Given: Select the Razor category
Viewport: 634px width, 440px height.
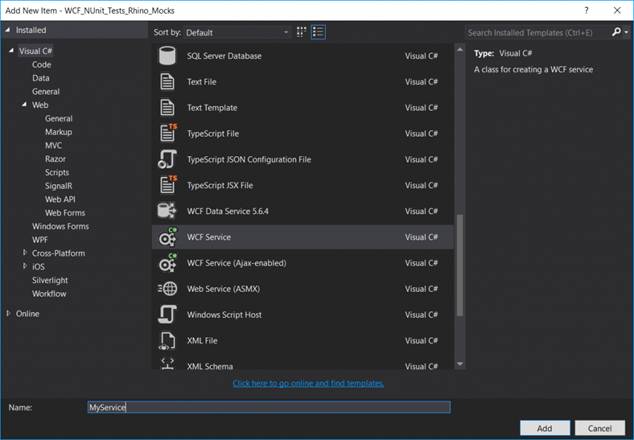Looking at the screenshot, I should tap(55, 159).
